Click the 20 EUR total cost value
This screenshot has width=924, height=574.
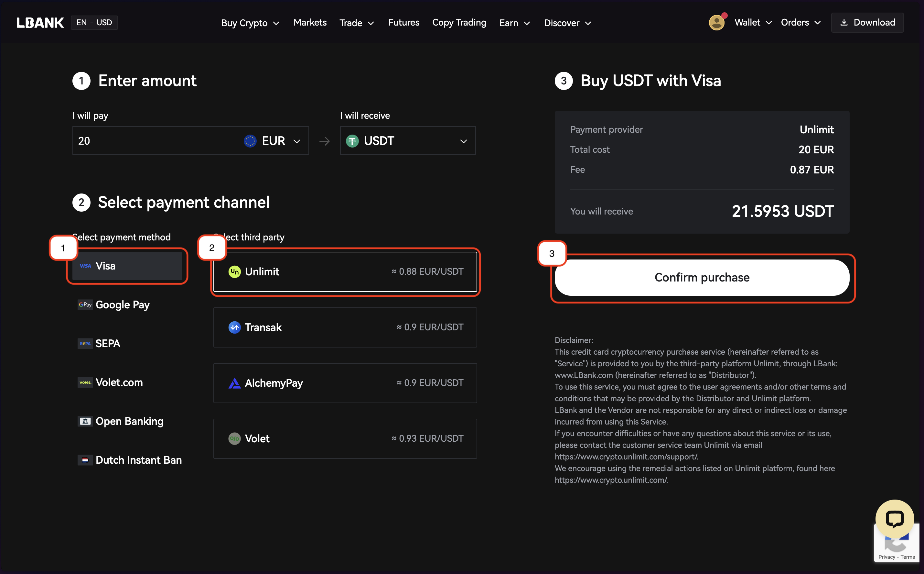[x=816, y=149]
